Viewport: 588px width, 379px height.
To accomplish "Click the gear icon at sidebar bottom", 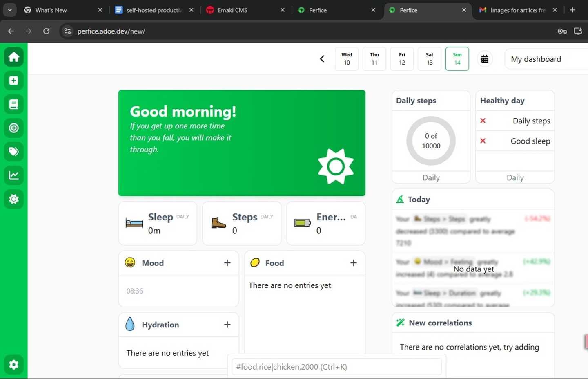I will click(13, 364).
